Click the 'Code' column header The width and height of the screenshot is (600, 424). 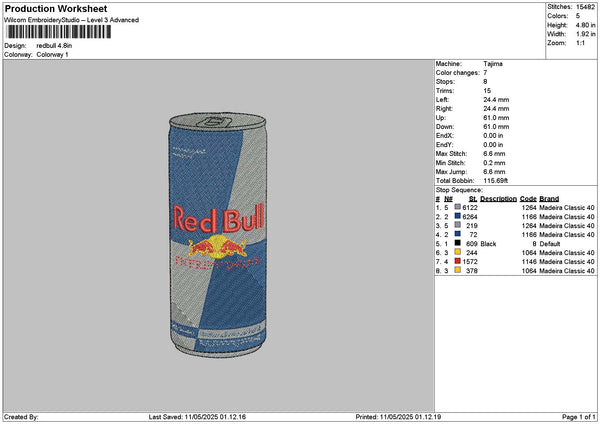pyautogui.click(x=528, y=199)
